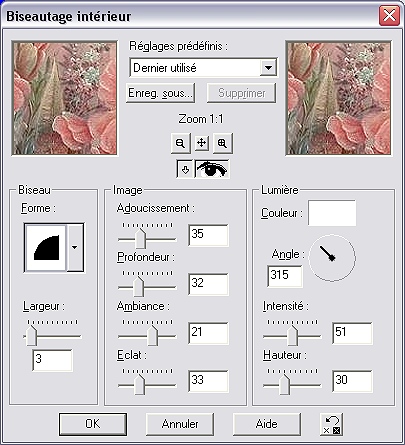Open help with the Aide button

(x=267, y=424)
